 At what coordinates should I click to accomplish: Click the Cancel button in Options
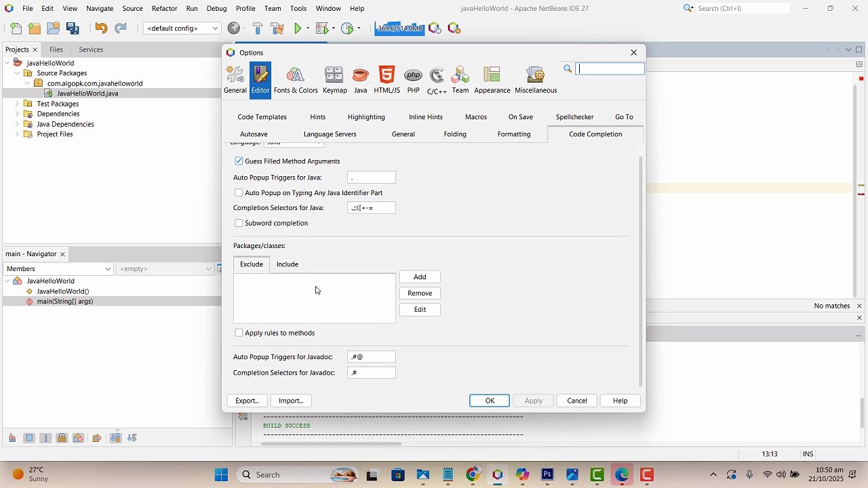click(577, 401)
